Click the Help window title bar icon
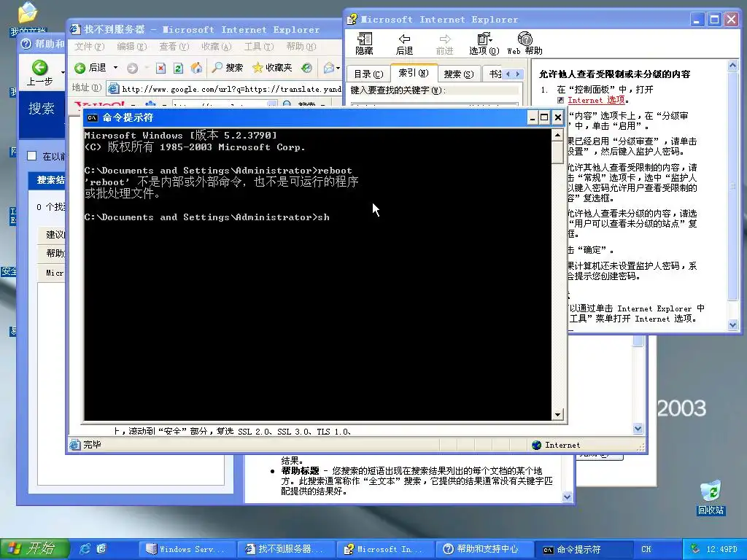This screenshot has height=560, width=747. [x=352, y=20]
